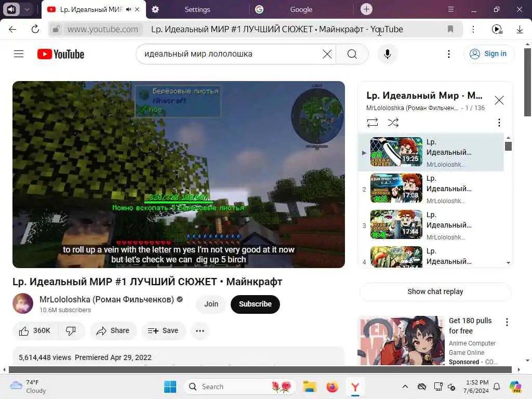Click the magnifier search button
The height and width of the screenshot is (399, 532).
352,54
